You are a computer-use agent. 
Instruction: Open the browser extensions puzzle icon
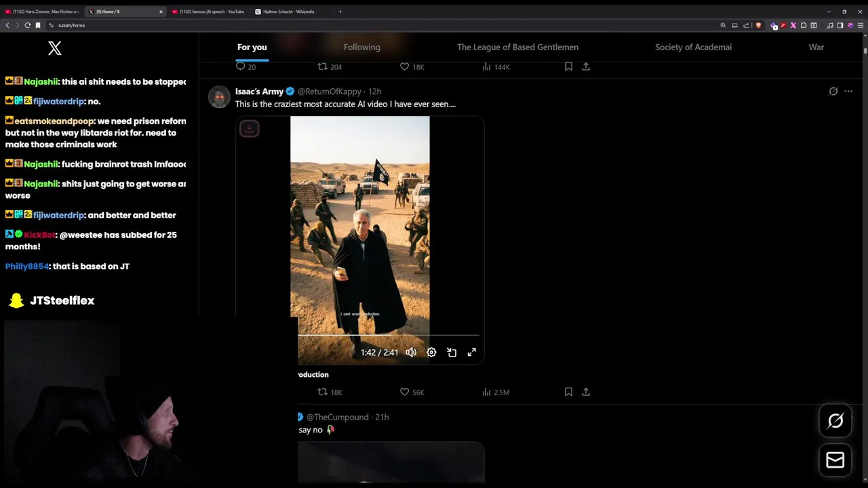(804, 25)
